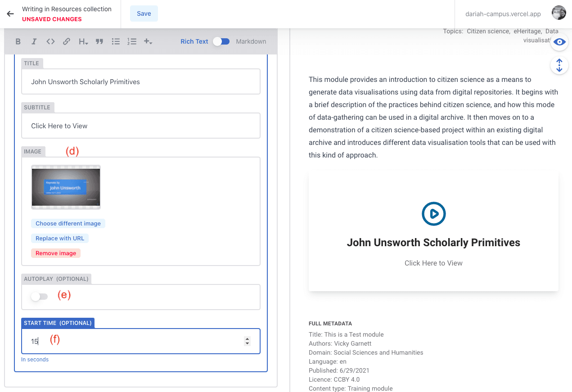Open the Headings dropdown
The height and width of the screenshot is (392, 572).
coord(83,41)
